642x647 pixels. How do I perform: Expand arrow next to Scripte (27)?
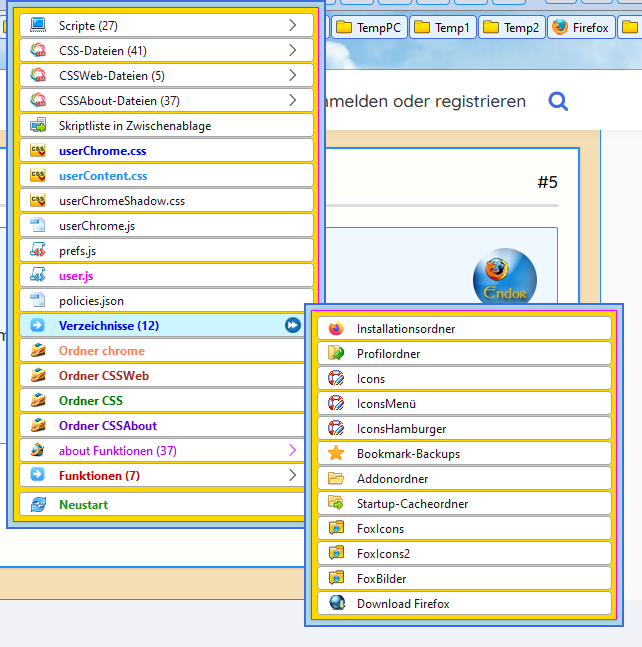pos(293,25)
